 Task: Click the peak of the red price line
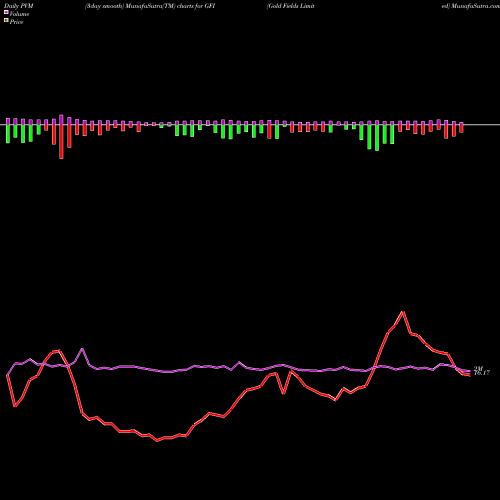coord(403,312)
